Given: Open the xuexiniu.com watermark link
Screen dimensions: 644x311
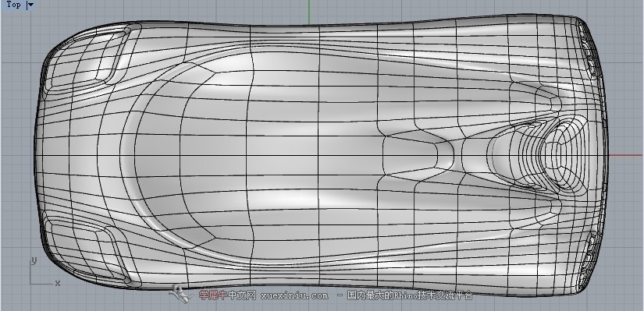Looking at the screenshot, I should coord(294,295).
